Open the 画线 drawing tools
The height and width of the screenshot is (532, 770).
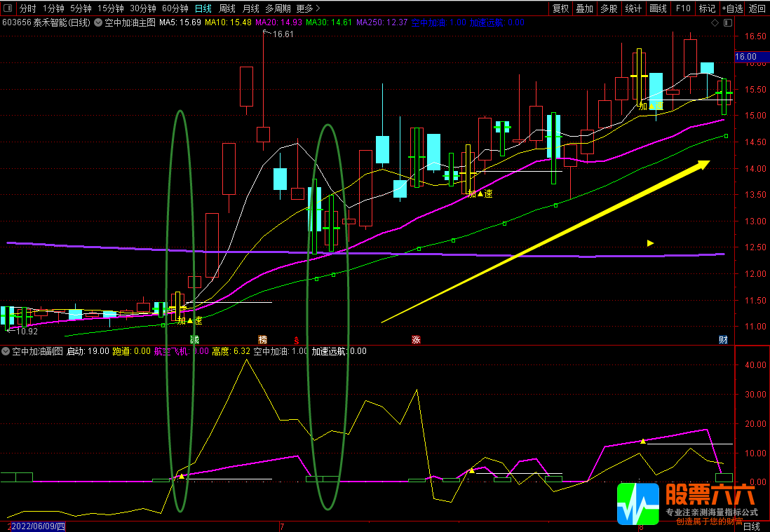(658, 8)
